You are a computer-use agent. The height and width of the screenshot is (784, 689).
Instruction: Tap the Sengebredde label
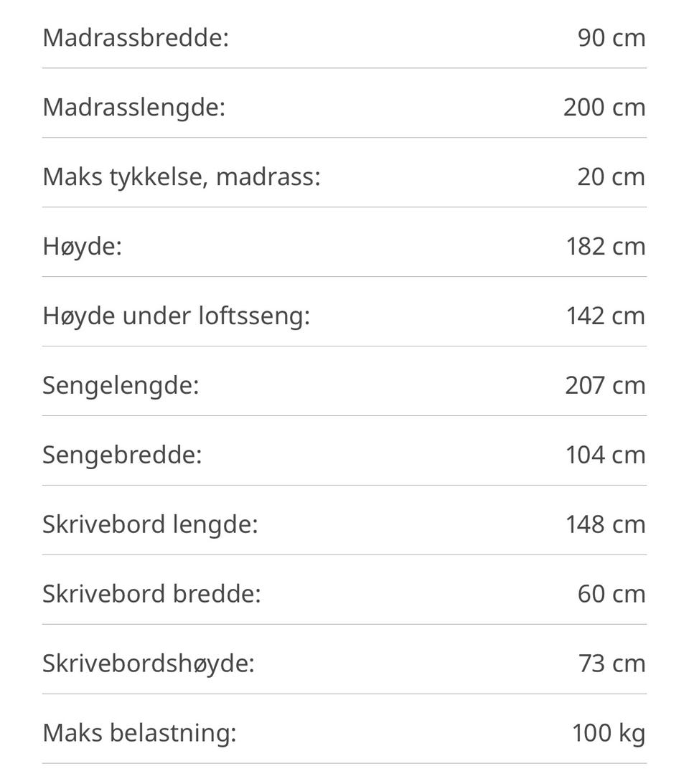[x=122, y=455]
